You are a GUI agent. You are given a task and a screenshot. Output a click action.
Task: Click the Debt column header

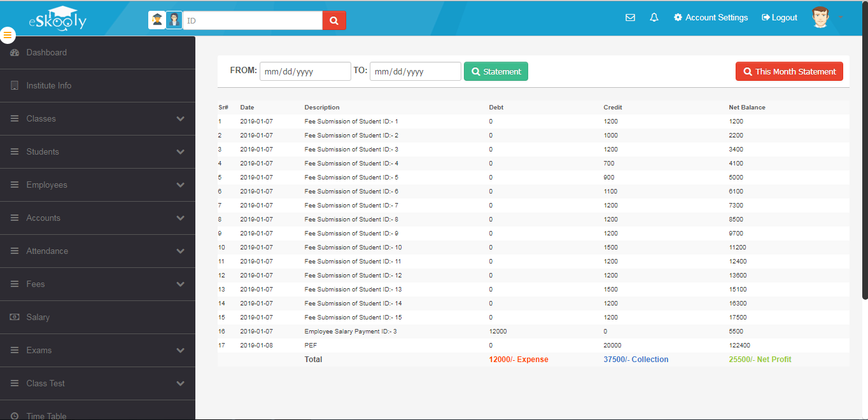[496, 108]
